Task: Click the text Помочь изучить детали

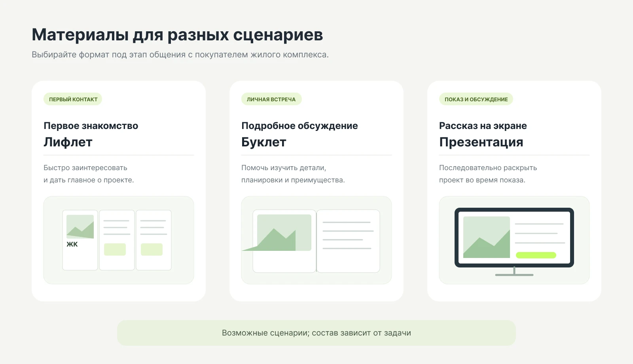Action: click(284, 168)
